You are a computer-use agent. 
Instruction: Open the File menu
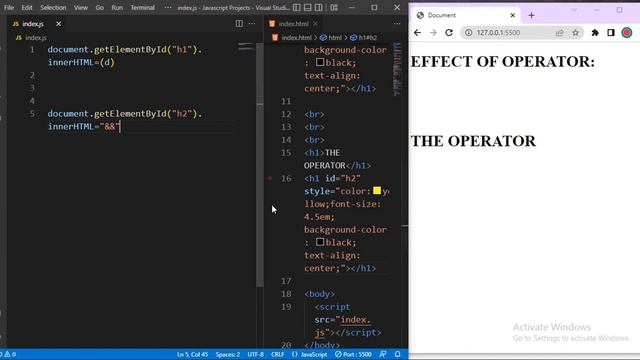pyautogui.click(x=9, y=7)
